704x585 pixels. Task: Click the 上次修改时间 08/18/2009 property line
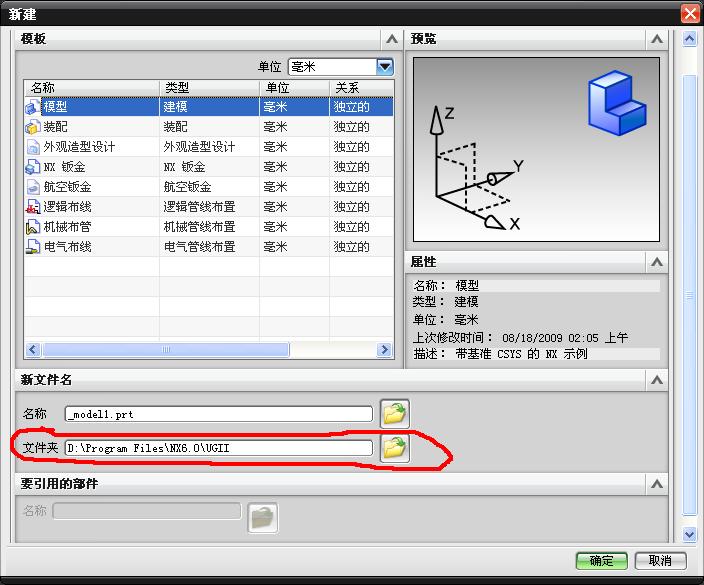520,338
